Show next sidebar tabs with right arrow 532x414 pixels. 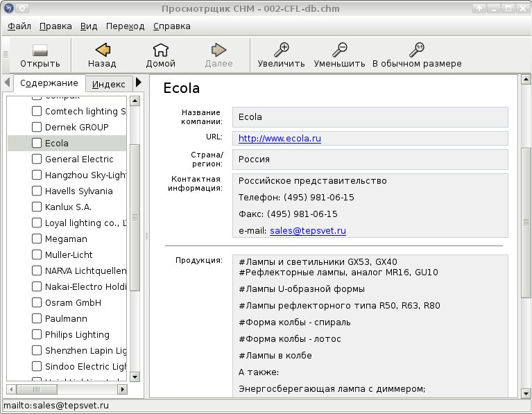coord(139,82)
